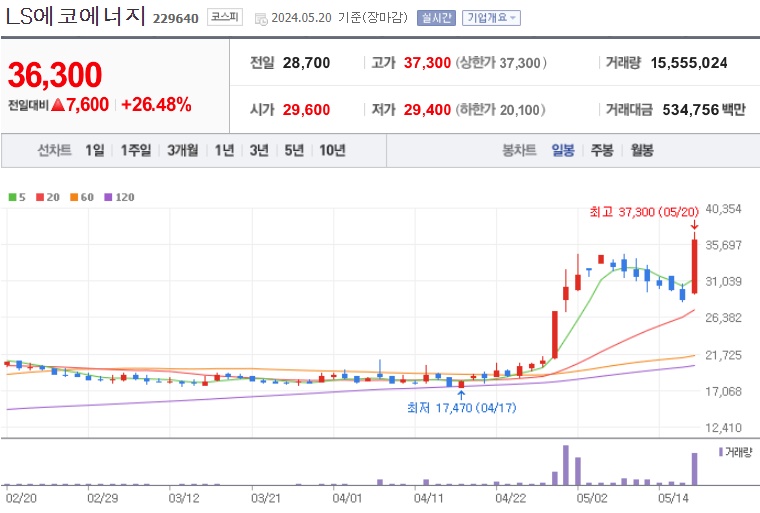
Task: Select the 1주일 line chart tab
Action: 136,150
